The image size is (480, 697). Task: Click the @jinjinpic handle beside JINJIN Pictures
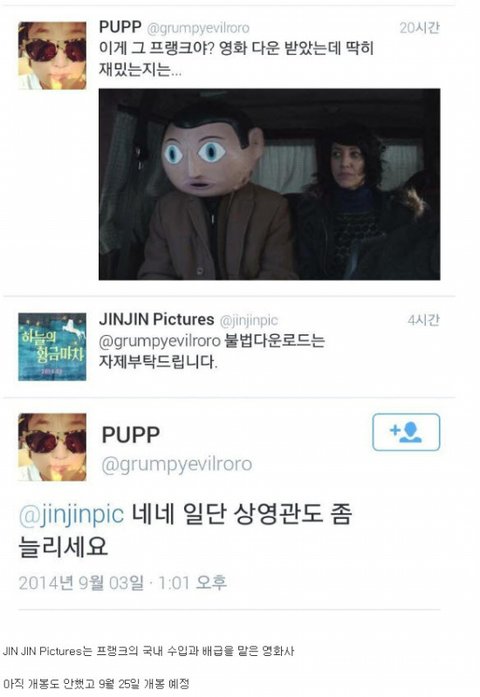point(249,320)
